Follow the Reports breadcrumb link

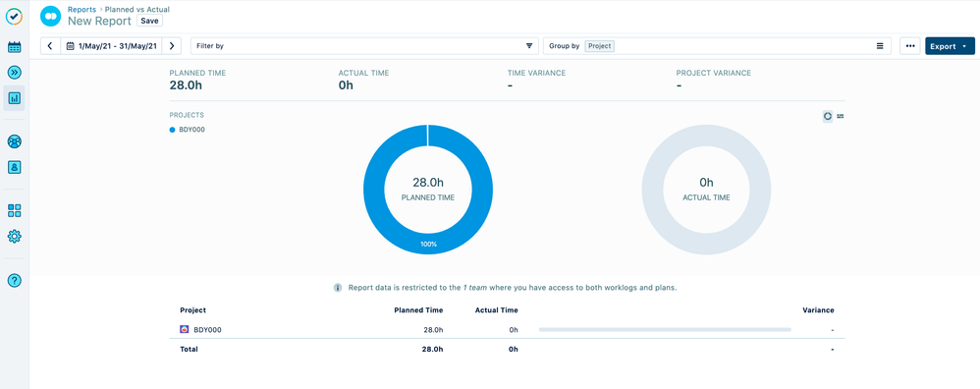tap(82, 10)
